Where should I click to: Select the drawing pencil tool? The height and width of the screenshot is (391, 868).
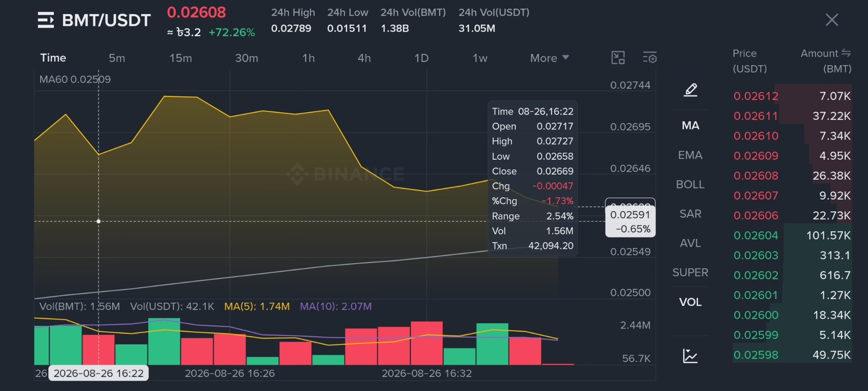[690, 90]
